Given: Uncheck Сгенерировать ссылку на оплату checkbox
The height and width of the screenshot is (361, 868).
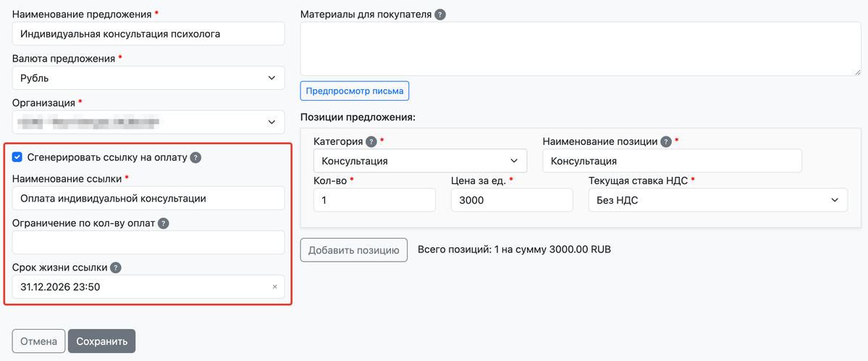Looking at the screenshot, I should (x=18, y=157).
